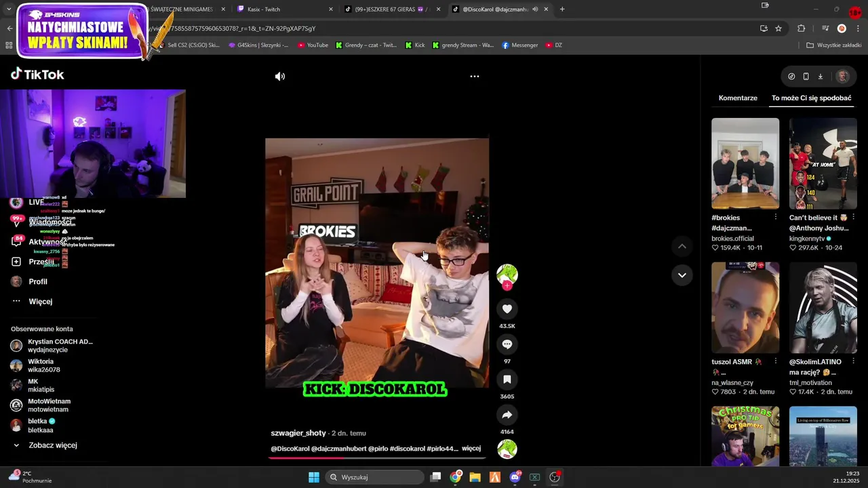Screen dimensions: 868x488
Task: Click the Wyszukaj taskbar search box
Action: pos(375,477)
